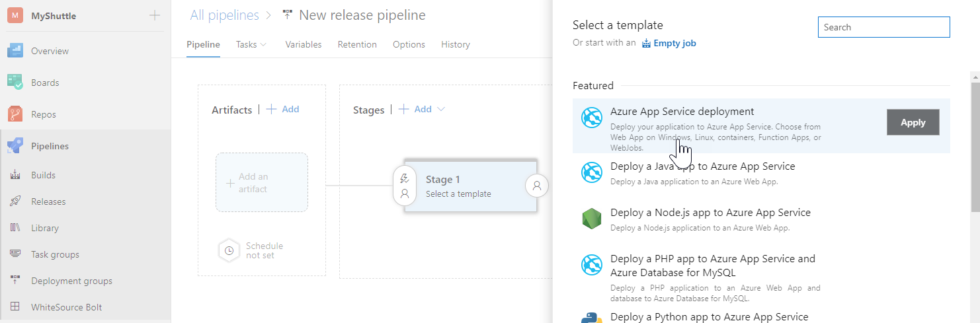The image size is (980, 323).
Task: Click the Pipelines rocket icon
Action: pyautogui.click(x=15, y=146)
